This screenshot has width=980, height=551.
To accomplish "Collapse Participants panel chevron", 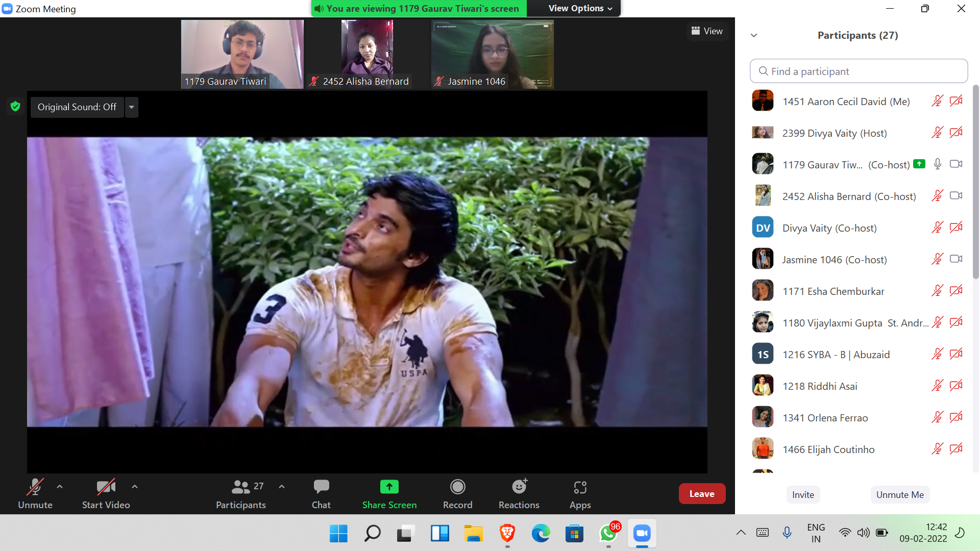I will pyautogui.click(x=754, y=35).
